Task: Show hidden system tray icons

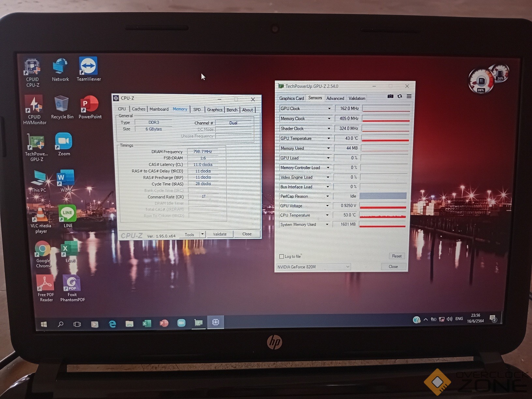Action: pos(426,319)
